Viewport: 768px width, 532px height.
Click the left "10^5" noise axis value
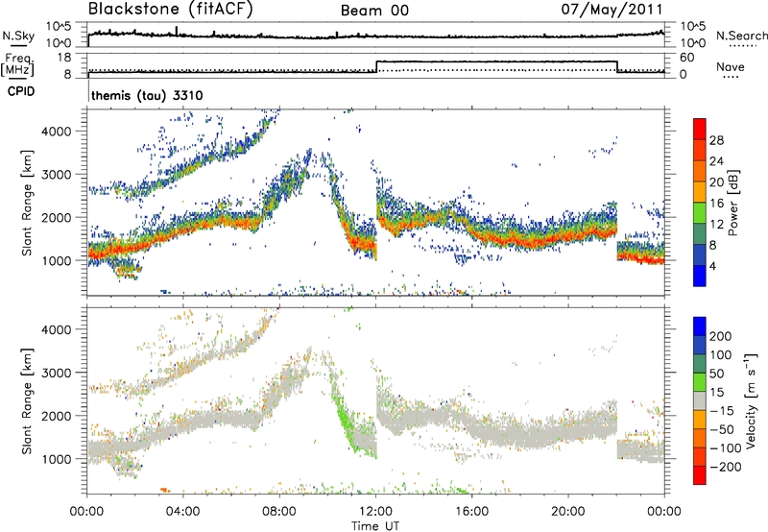(x=59, y=26)
